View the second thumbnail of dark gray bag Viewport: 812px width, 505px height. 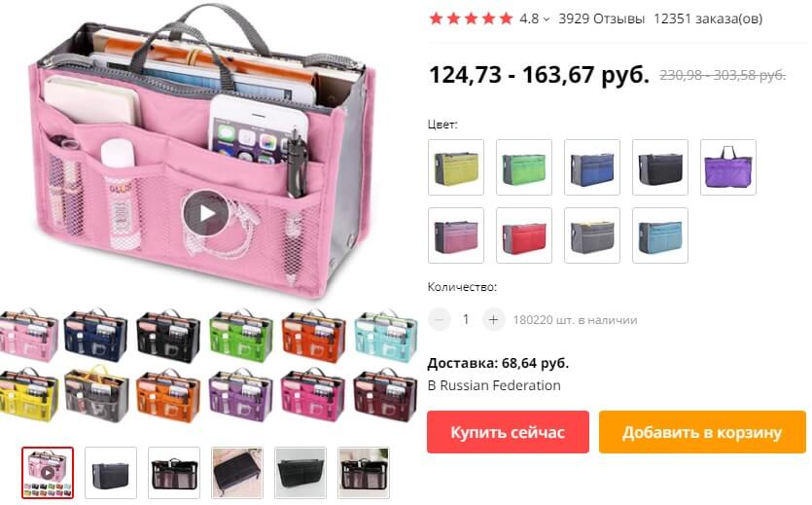111,472
